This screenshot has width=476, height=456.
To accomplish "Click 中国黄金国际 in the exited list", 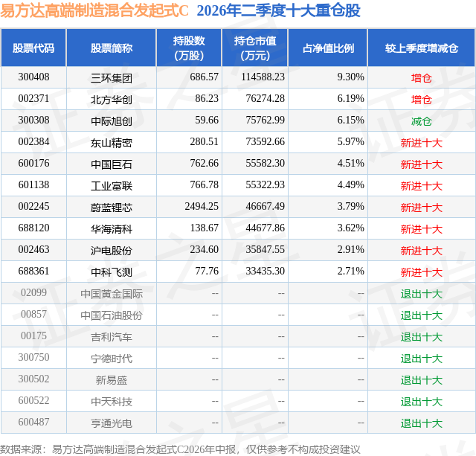I will coord(112,294).
